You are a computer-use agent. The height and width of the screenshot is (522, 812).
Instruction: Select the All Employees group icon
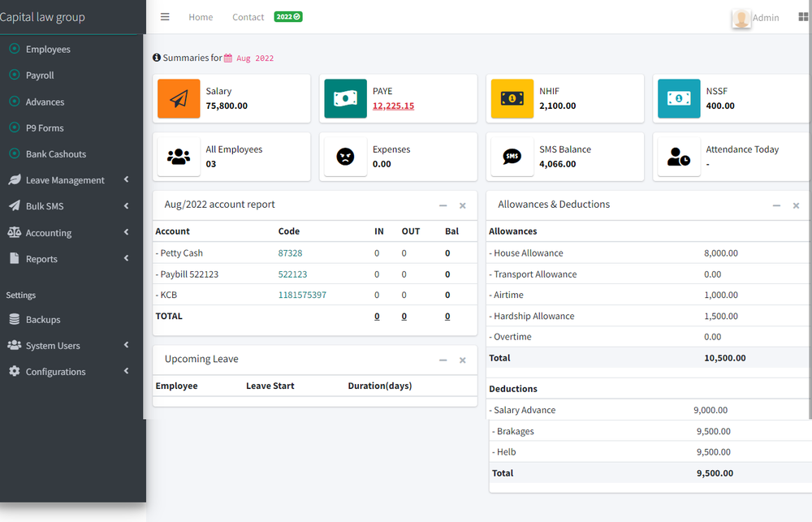(179, 156)
